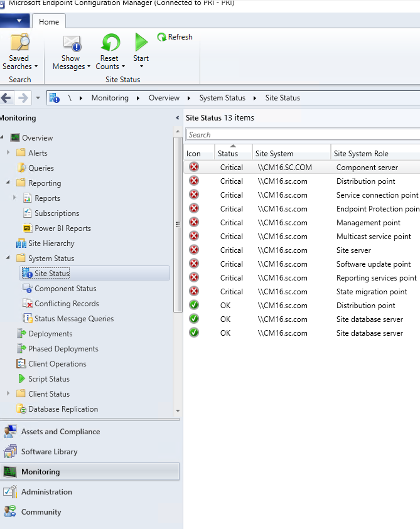Select Site Status in breadcrumb
This screenshot has width=420, height=529.
(283, 98)
